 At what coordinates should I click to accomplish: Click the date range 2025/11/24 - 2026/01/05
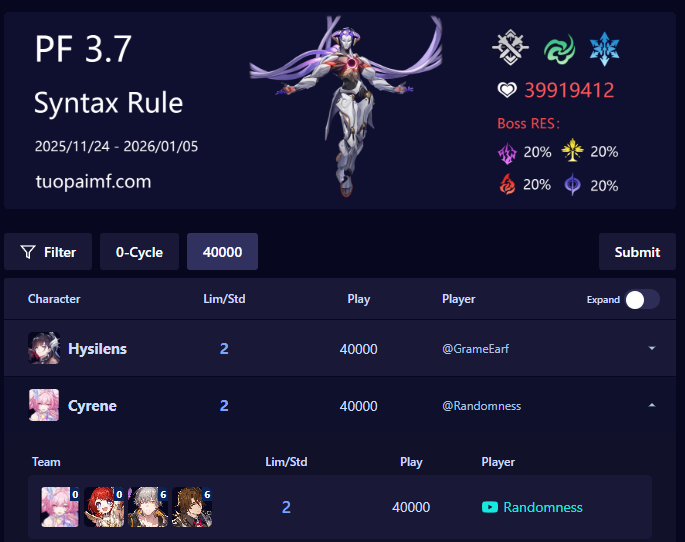click(x=116, y=146)
